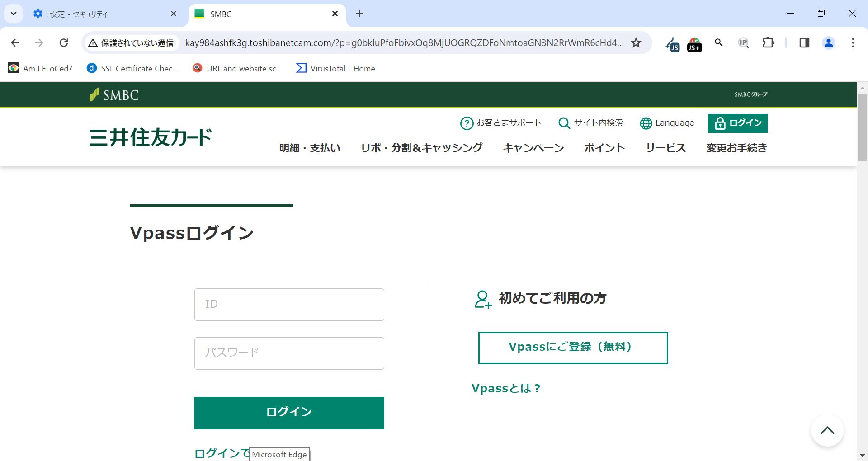Screen dimensions: 868x461
Task: Focus the ID input field
Action: [289, 305]
